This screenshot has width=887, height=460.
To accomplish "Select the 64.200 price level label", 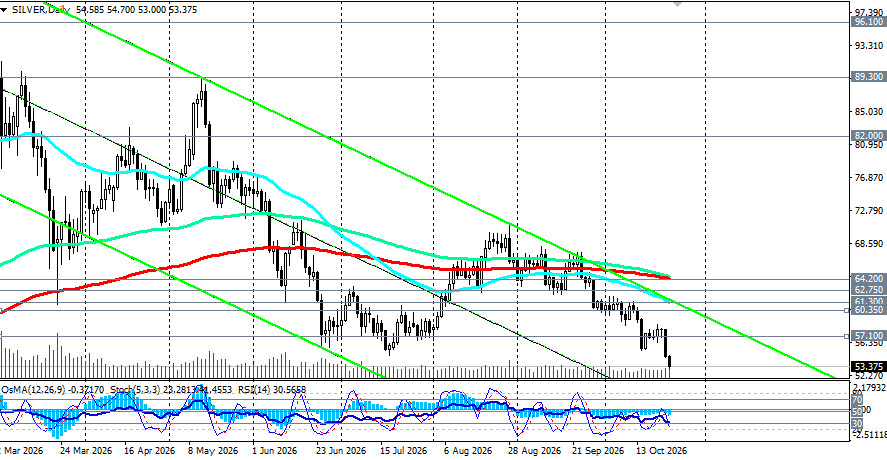I will point(868,279).
